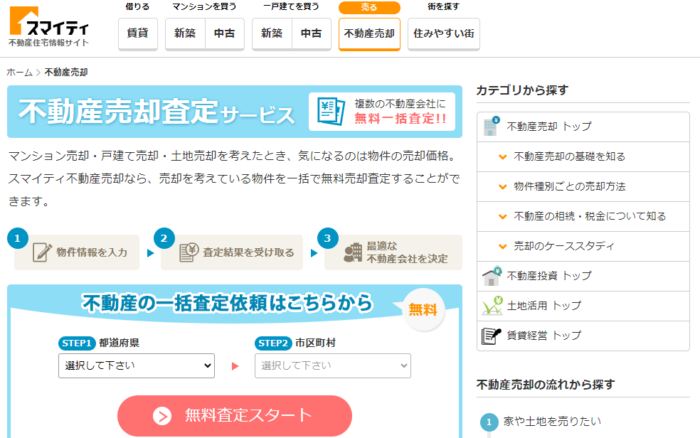This screenshot has height=438, width=700.
Task: Click the building-and-person icon in 最適な不動産会社を決定 step
Action: click(353, 253)
